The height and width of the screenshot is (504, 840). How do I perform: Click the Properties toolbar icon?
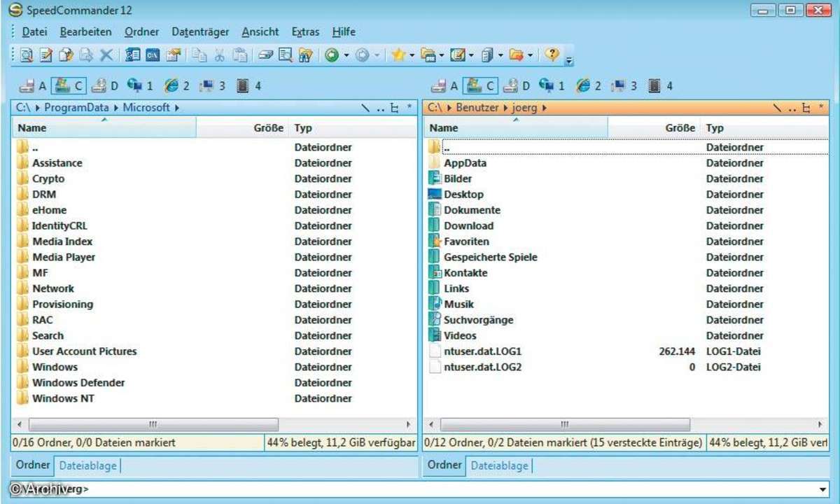[x=173, y=55]
